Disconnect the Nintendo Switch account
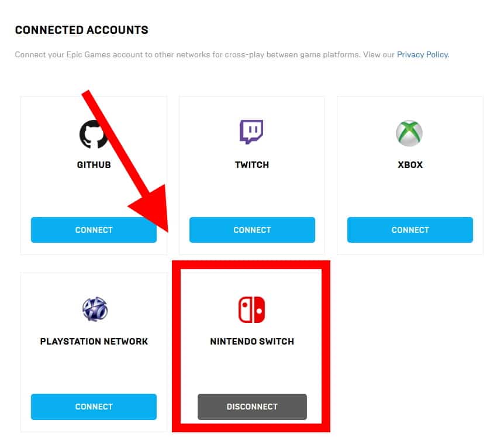 (252, 407)
